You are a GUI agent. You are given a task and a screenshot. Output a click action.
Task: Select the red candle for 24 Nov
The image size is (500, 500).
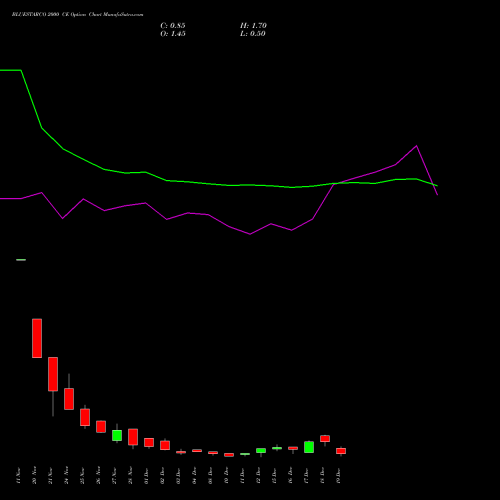click(x=69, y=399)
